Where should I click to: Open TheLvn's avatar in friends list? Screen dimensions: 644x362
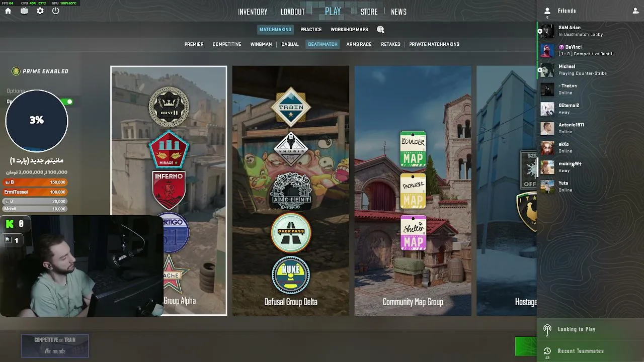click(547, 89)
